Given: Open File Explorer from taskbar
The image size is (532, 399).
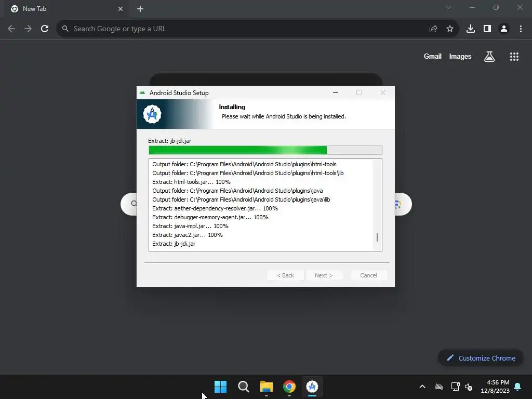Looking at the screenshot, I should pos(267,387).
